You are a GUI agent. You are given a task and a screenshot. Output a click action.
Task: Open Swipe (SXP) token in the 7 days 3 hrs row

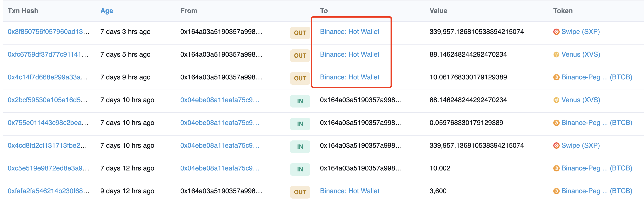580,32
